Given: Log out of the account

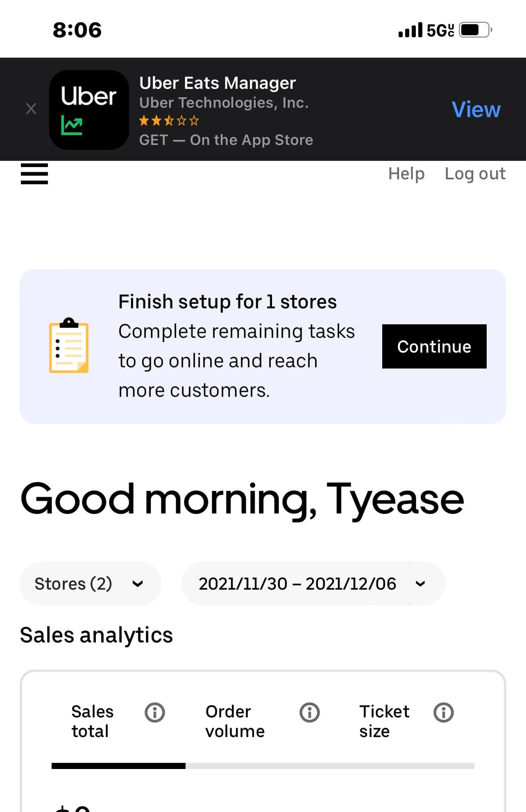Looking at the screenshot, I should coord(475,174).
